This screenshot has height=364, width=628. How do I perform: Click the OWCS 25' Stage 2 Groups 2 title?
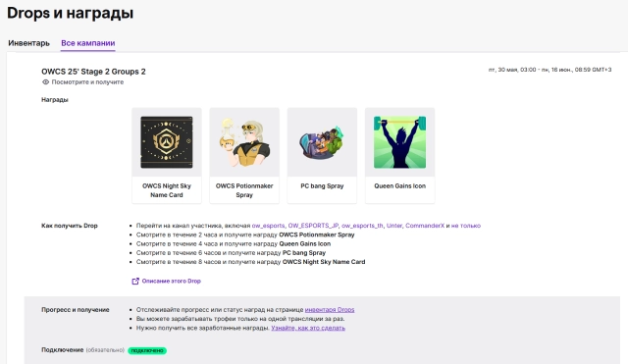[93, 72]
